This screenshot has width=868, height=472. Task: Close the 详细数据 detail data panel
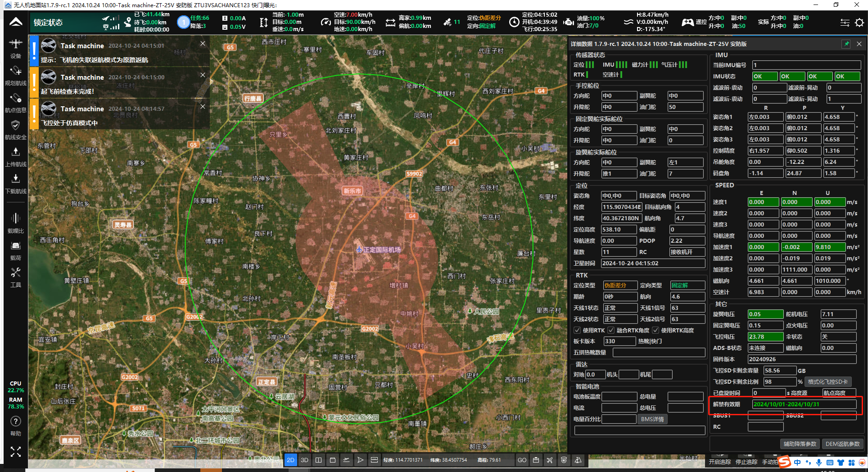tap(859, 44)
